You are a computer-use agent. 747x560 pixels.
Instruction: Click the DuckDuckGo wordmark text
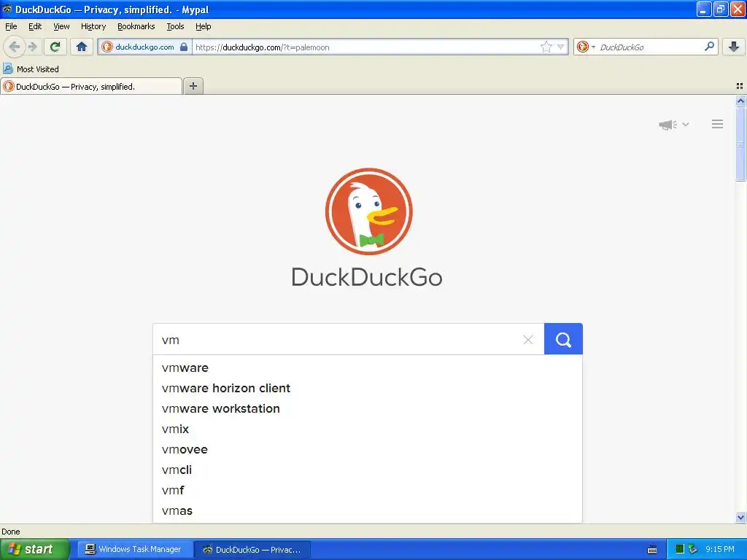point(367,277)
